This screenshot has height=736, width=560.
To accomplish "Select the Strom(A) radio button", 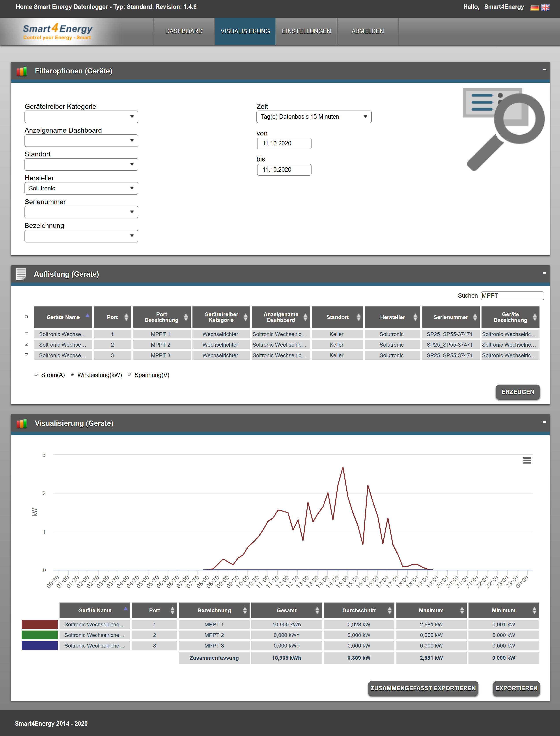I will (x=36, y=374).
